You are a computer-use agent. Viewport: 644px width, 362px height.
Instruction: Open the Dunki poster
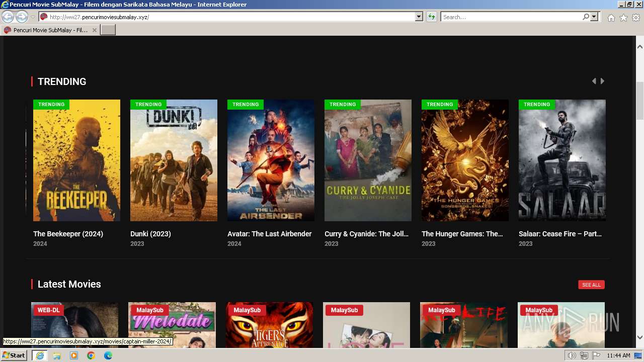coord(174,160)
